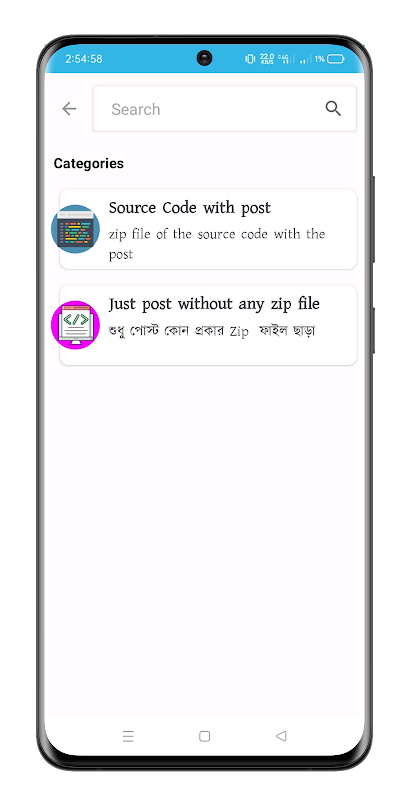Tap the network speed KB/S indicator
409x800 pixels.
[x=267, y=59]
